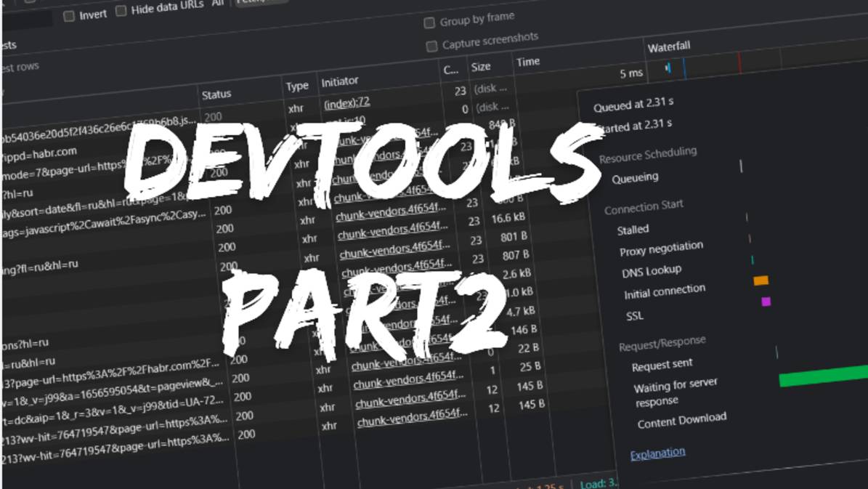
Task: Click the '146 B' size cell
Action: click(x=524, y=331)
